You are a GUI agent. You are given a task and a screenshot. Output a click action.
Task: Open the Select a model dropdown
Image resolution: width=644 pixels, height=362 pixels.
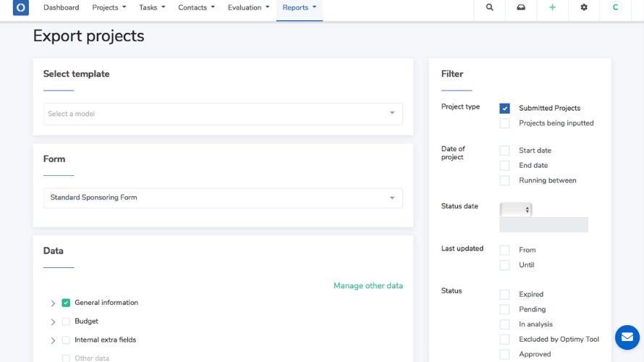point(223,114)
